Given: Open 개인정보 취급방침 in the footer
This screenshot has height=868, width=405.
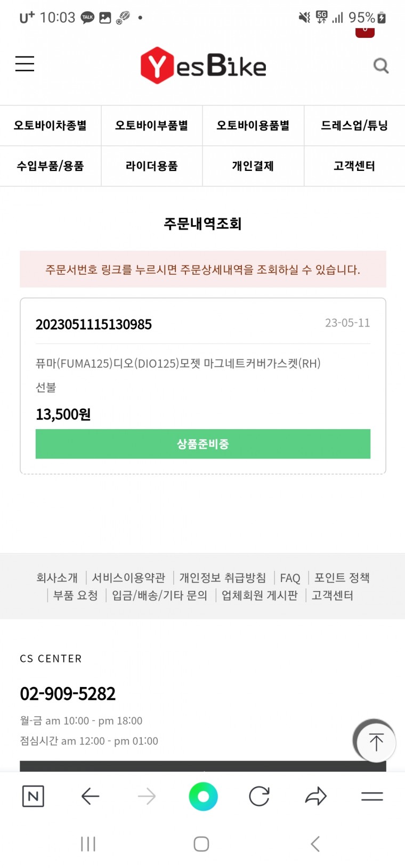Looking at the screenshot, I should tap(222, 578).
